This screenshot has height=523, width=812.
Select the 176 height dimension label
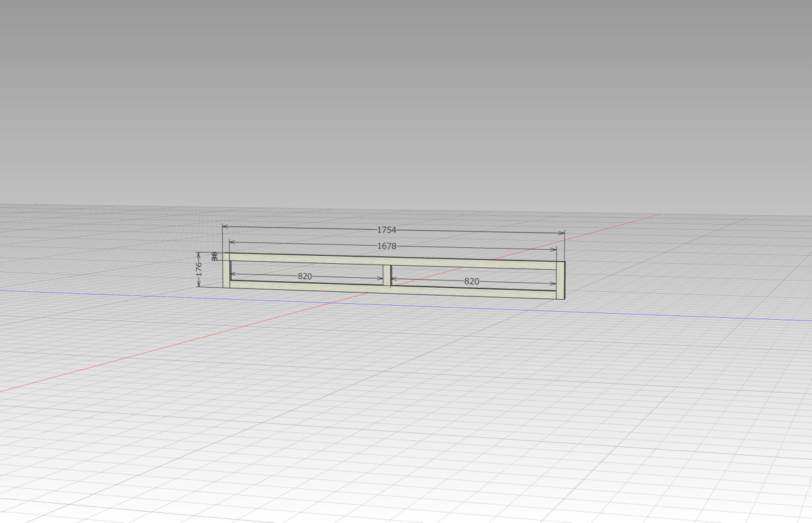[x=199, y=269]
